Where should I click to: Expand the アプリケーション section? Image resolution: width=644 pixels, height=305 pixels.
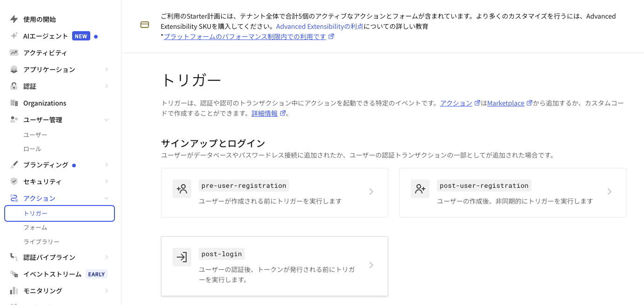pos(106,69)
